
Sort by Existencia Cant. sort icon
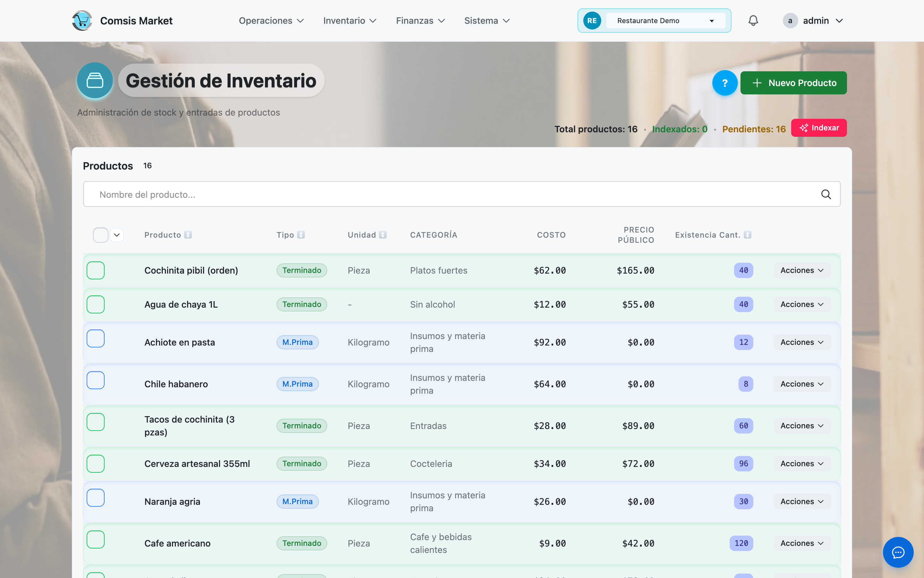point(747,235)
